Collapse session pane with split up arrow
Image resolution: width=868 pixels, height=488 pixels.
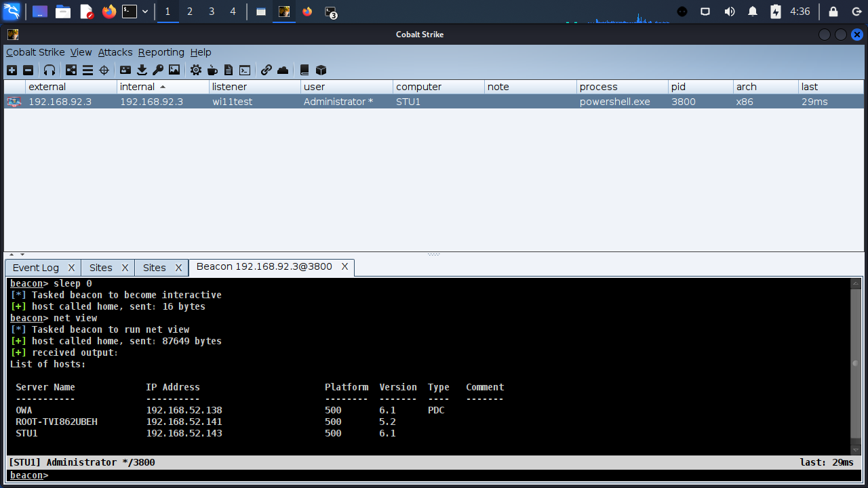pos(11,254)
